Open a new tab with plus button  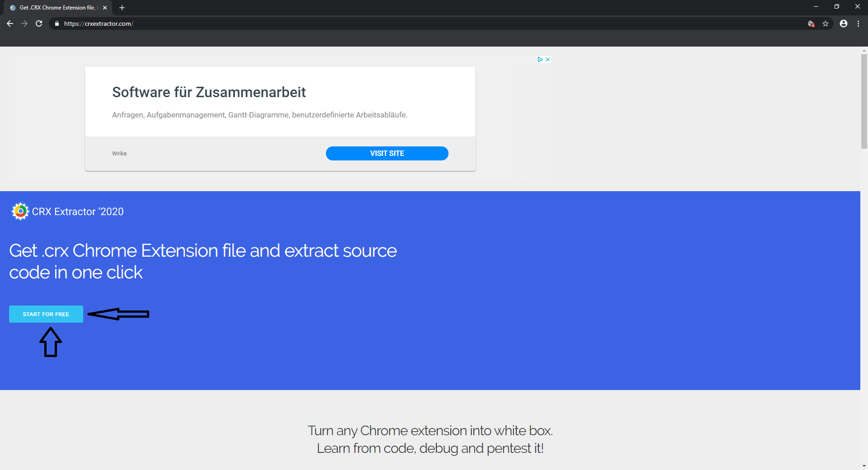pos(122,8)
